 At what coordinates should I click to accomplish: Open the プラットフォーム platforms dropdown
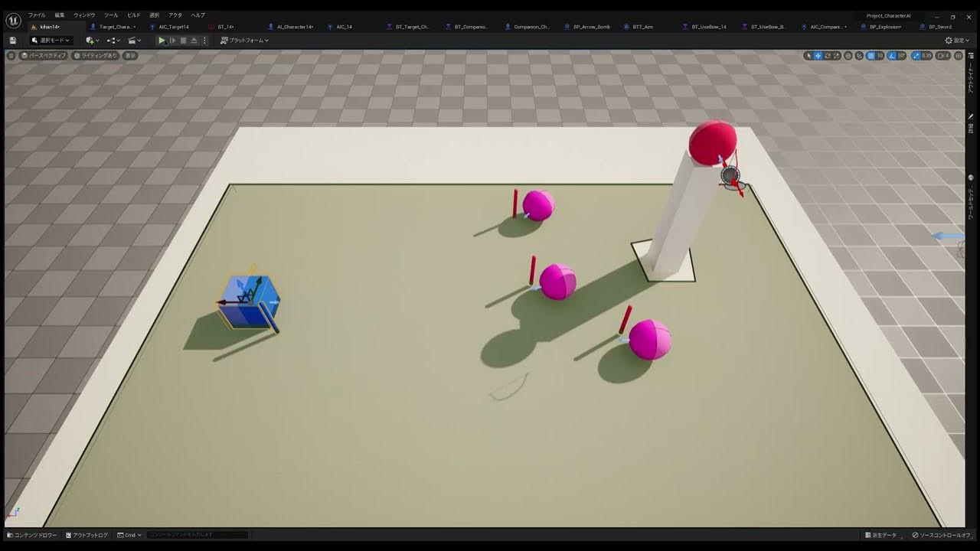[x=244, y=41]
